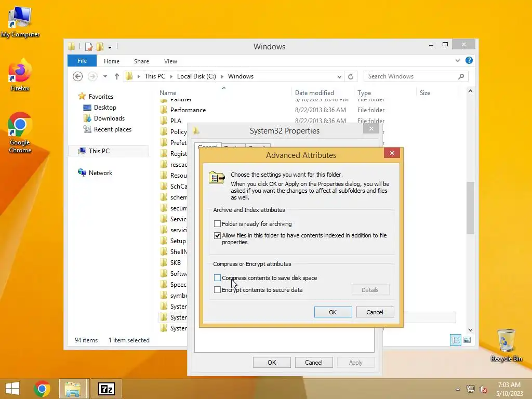Expand the ribbon with the chevron
The image size is (532, 399).
457,60
